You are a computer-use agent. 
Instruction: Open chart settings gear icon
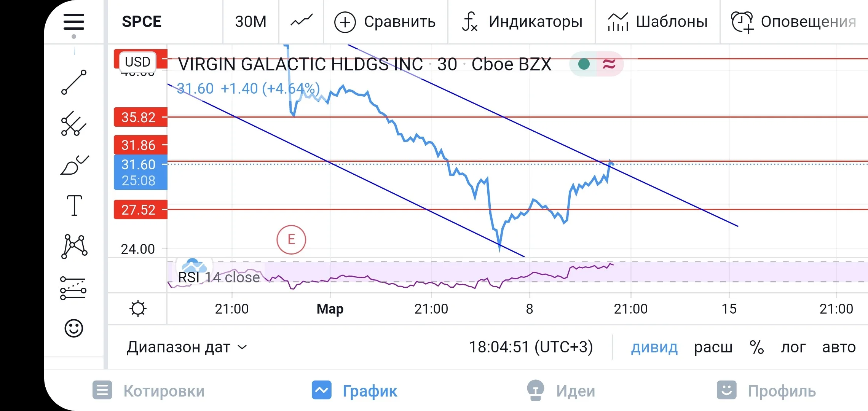click(x=138, y=309)
